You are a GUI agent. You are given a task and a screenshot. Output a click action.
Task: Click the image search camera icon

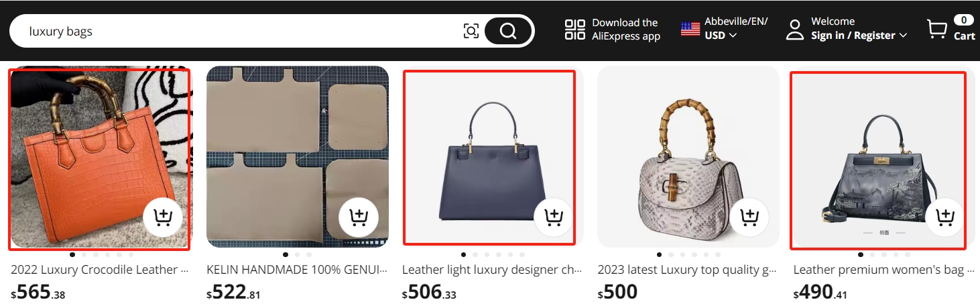pyautogui.click(x=471, y=31)
